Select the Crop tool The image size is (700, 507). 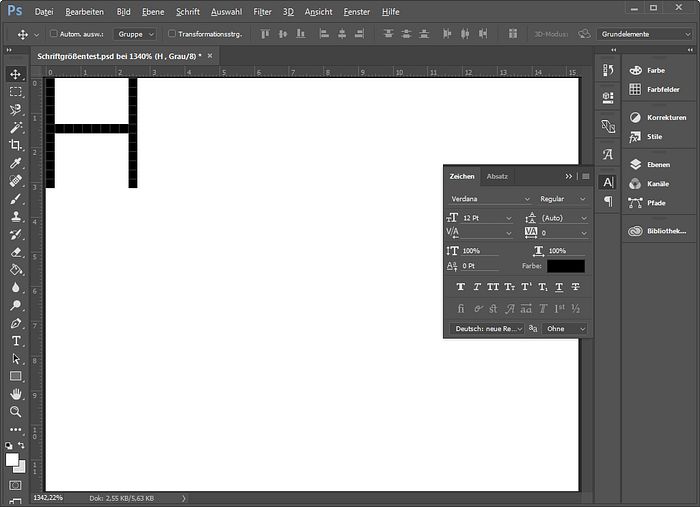[16, 145]
